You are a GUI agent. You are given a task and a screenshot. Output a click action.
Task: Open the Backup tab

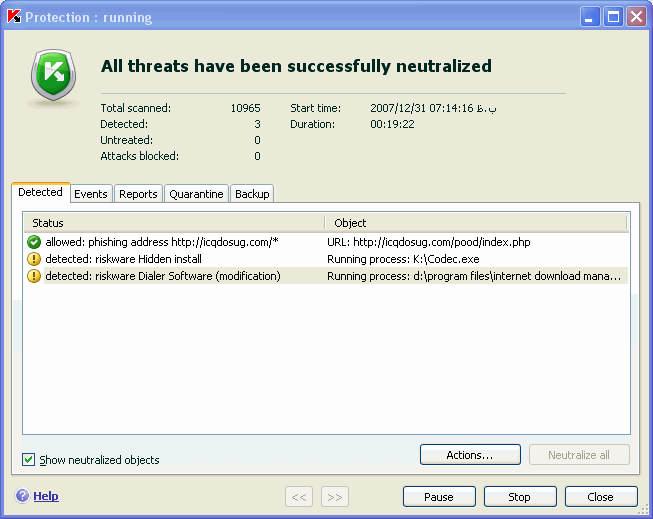(252, 194)
